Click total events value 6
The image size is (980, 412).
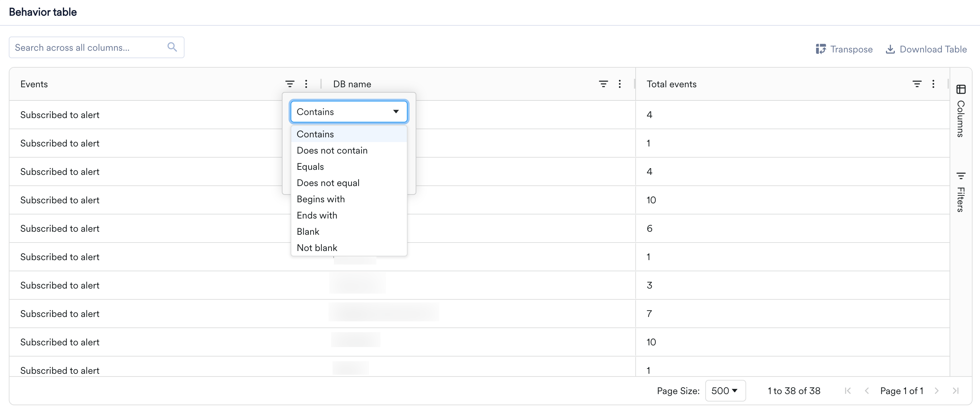650,228
